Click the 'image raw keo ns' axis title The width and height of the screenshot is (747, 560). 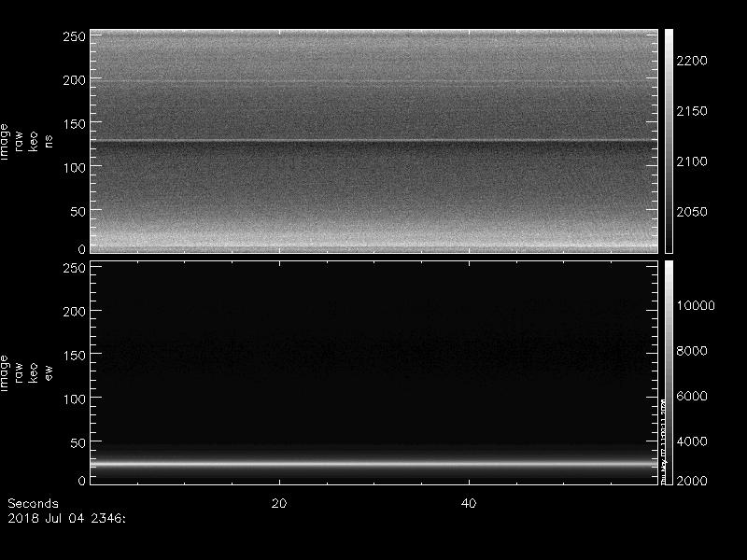click(26, 142)
